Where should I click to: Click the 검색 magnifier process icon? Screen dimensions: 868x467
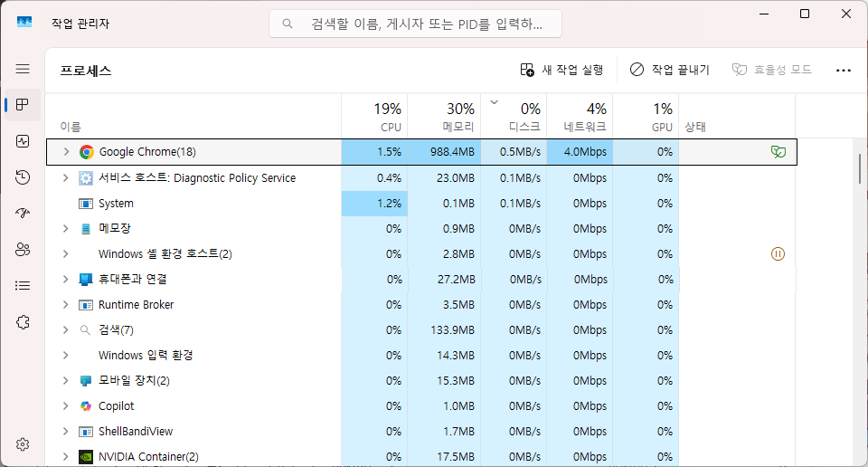(x=85, y=330)
